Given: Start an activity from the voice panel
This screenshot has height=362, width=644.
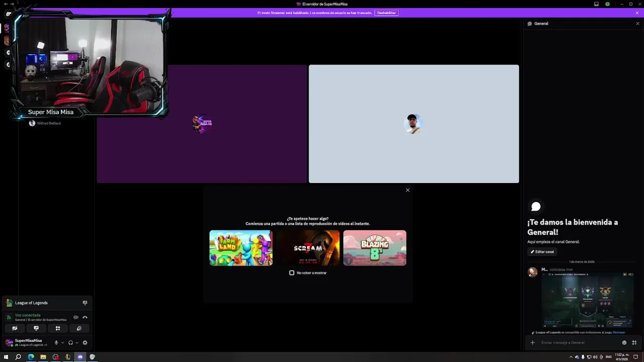Looking at the screenshot, I should [x=58, y=328].
